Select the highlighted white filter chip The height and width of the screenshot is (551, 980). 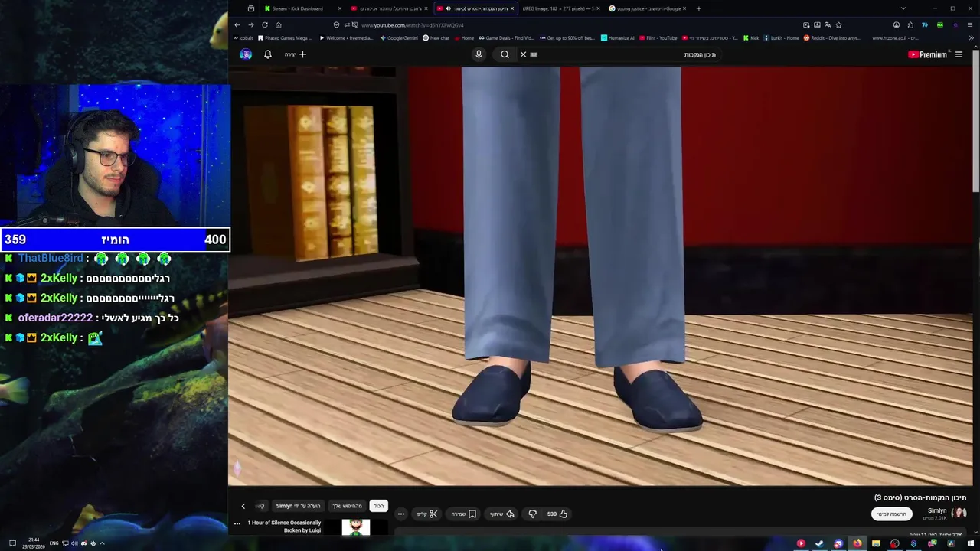tap(379, 506)
